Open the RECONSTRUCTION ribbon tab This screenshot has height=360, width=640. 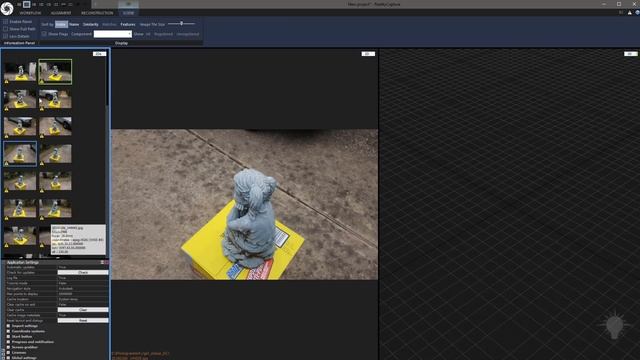(97, 13)
